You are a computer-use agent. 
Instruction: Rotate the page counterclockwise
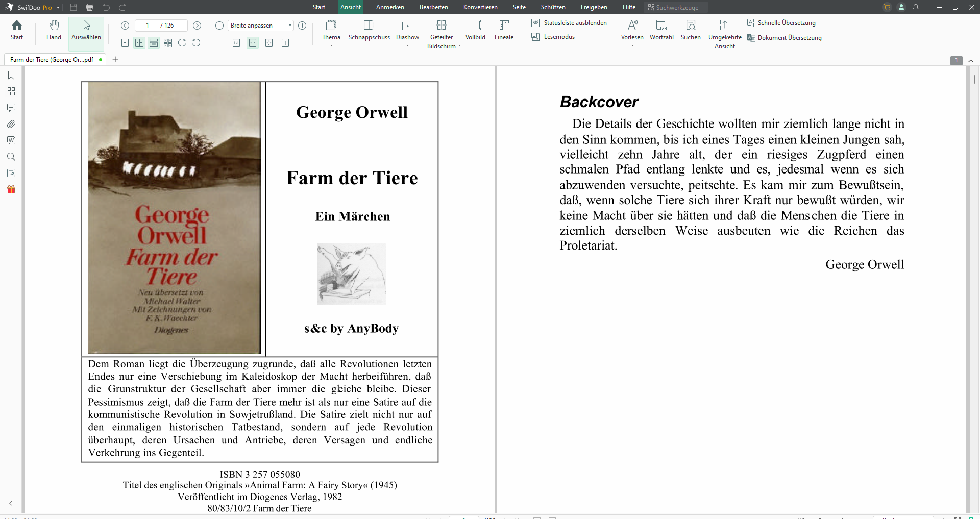point(197,43)
